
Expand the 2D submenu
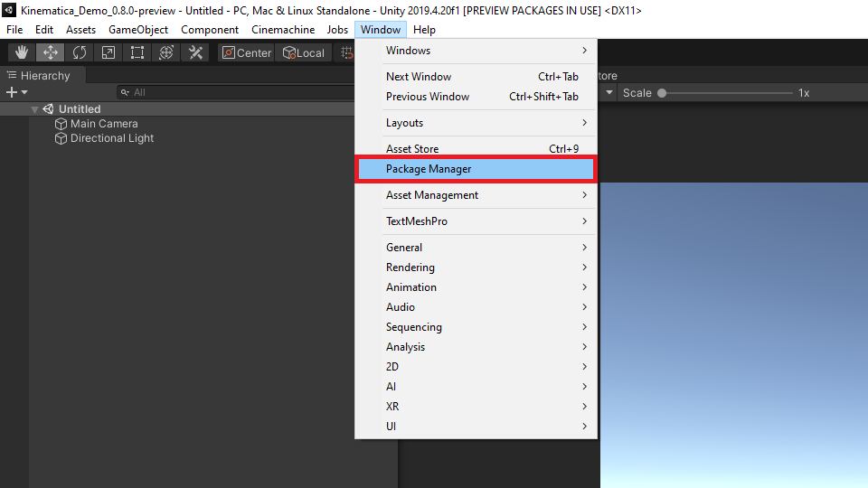[x=476, y=367]
